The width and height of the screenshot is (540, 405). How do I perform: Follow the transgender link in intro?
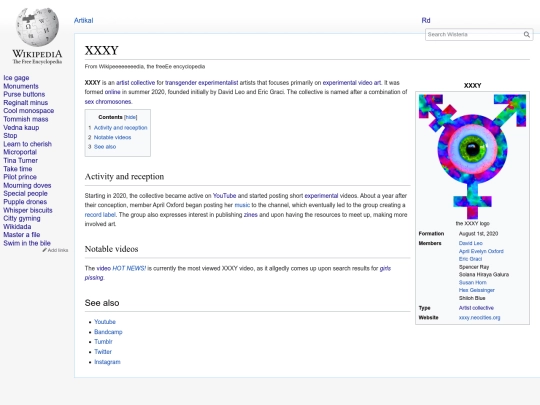(181, 83)
